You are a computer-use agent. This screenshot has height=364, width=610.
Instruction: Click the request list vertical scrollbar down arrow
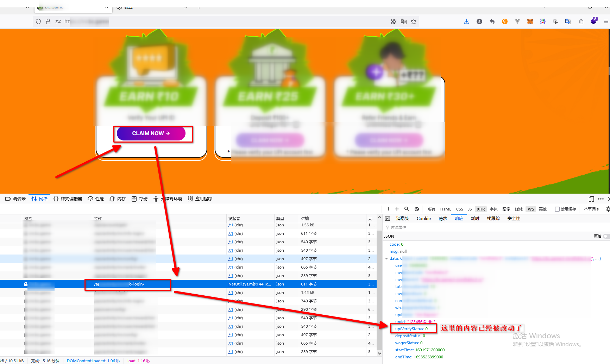click(379, 353)
